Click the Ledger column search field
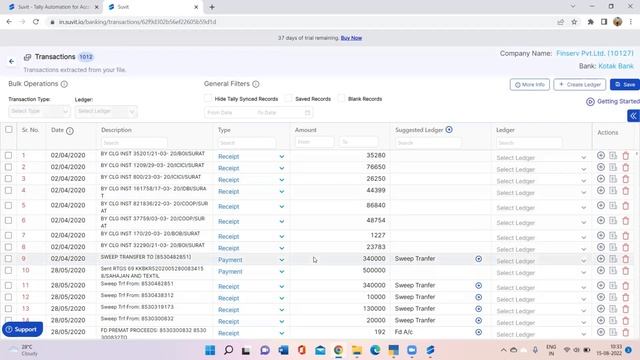This screenshot has width=640, height=360. 529,143
